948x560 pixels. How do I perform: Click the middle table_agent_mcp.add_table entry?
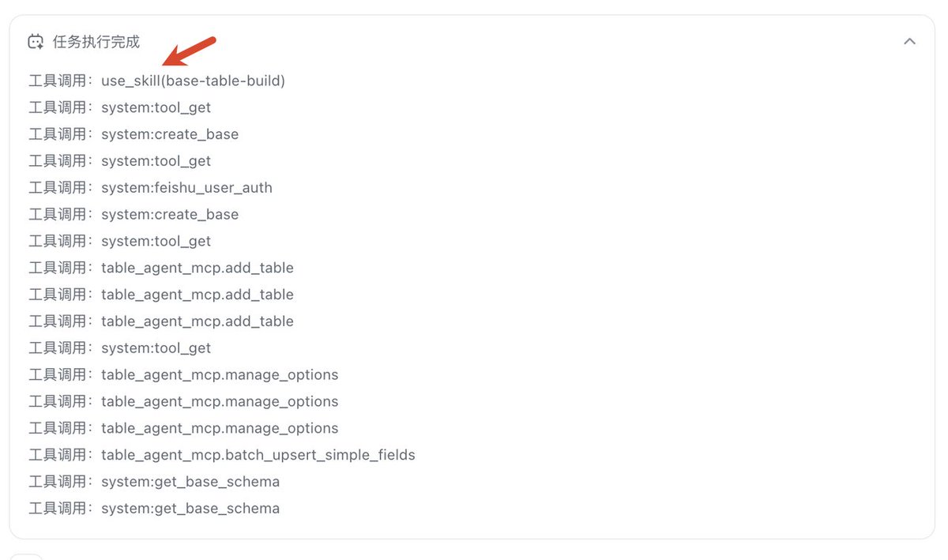[x=161, y=295]
